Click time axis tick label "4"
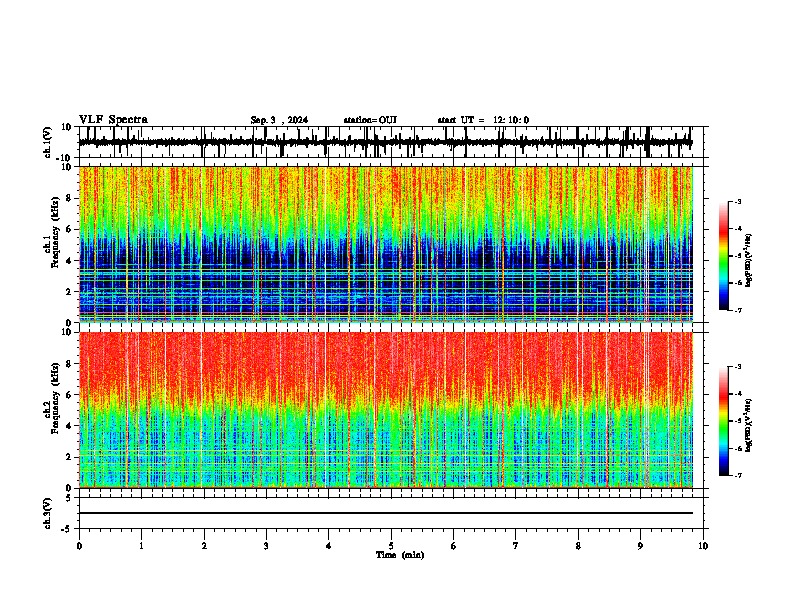 328,546
